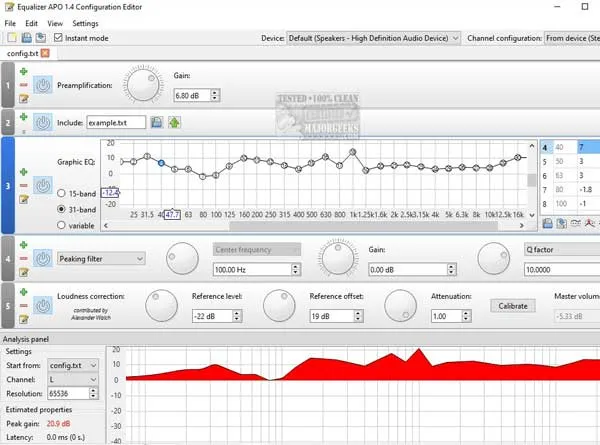
Task: Click the Include file name field example.txt
Action: coord(116,122)
